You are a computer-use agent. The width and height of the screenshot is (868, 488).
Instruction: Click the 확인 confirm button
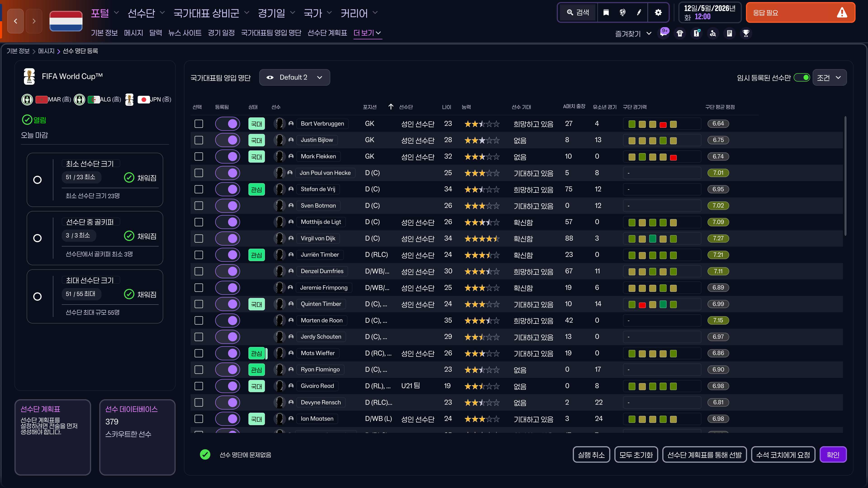[833, 455]
